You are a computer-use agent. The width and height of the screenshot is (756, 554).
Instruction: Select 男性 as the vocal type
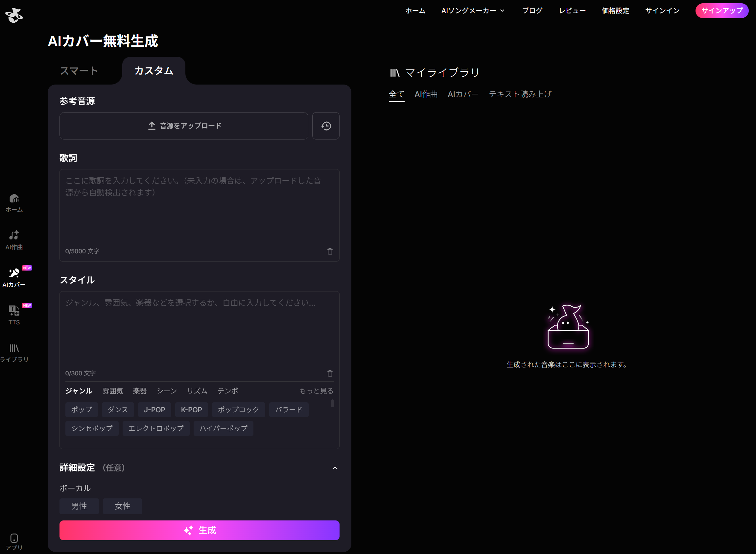point(79,506)
